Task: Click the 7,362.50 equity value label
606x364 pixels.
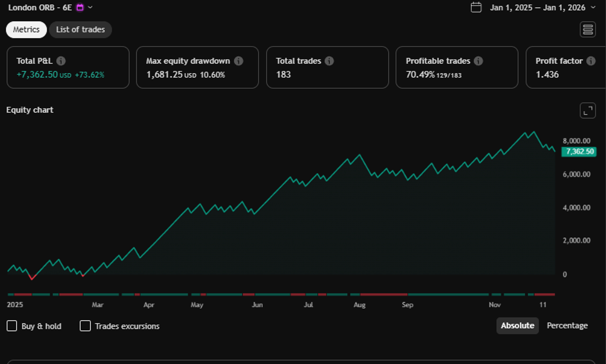Action: coord(579,152)
